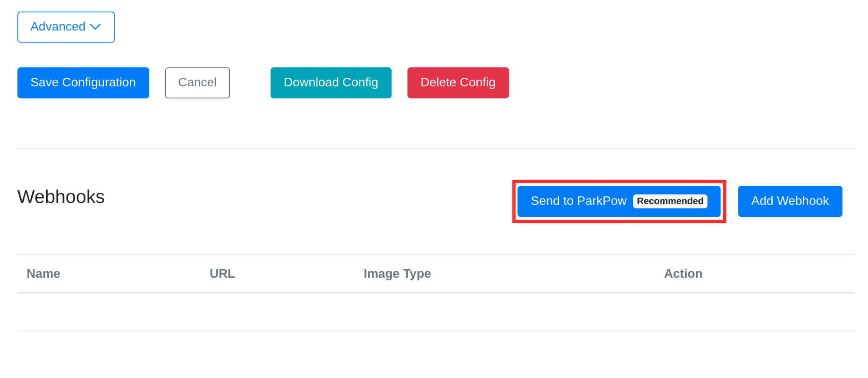Click the 'Add Webhook' label text
Image resolution: width=868 pixels, height=378 pixels.
pyautogui.click(x=790, y=201)
